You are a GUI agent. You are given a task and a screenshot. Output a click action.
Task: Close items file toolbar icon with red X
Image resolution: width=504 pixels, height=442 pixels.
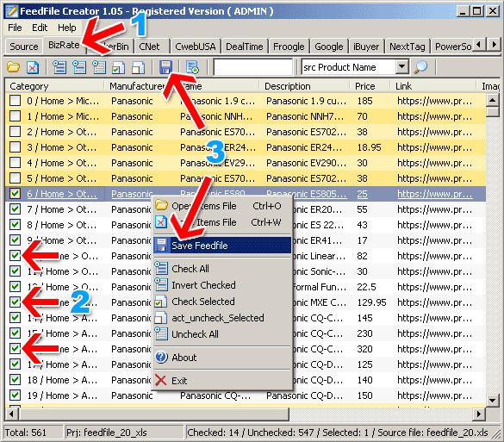(x=33, y=67)
